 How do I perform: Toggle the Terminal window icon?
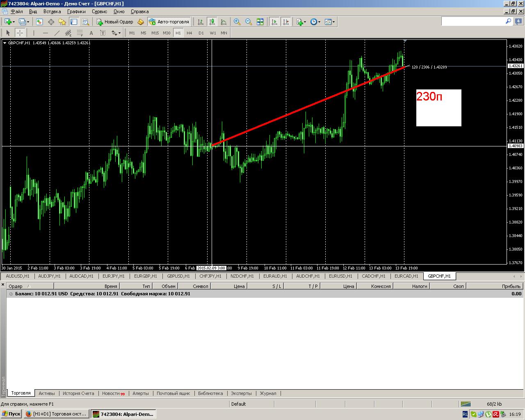pyautogui.click(x=74, y=22)
